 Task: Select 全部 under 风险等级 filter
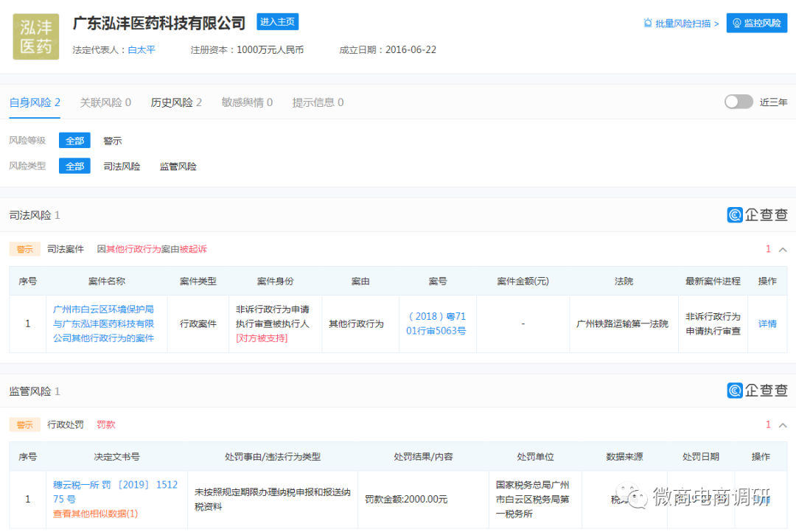click(x=74, y=141)
